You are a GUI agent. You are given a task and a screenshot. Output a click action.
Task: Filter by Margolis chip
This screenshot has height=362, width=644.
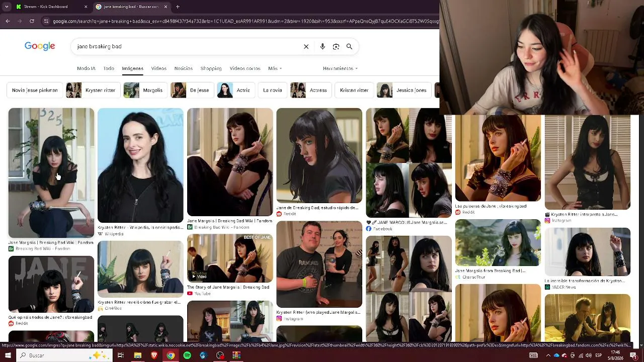click(145, 90)
